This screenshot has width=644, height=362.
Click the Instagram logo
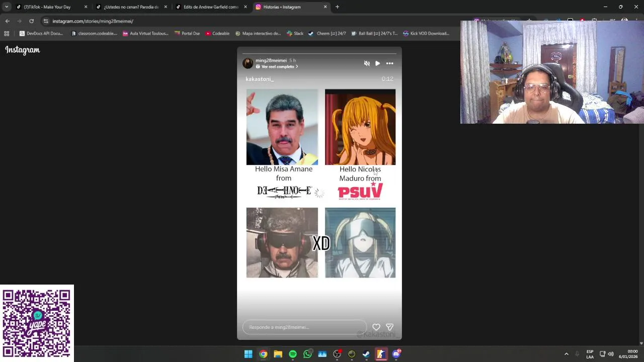23,50
